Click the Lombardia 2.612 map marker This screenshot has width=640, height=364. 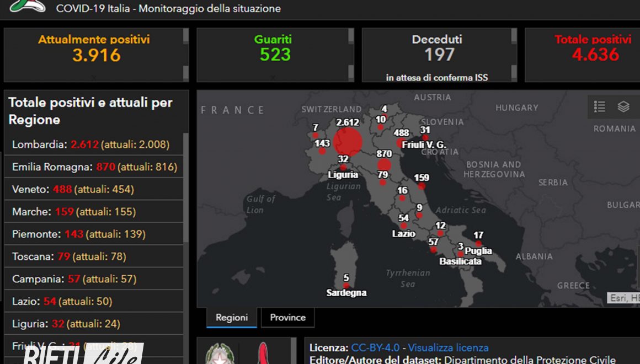click(x=348, y=141)
